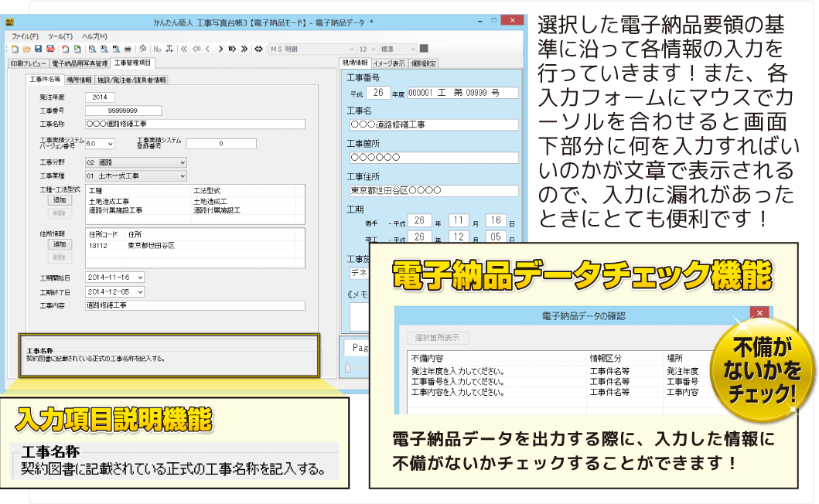Switch to 撮影設定 tab
The image size is (819, 504).
[x=424, y=63]
